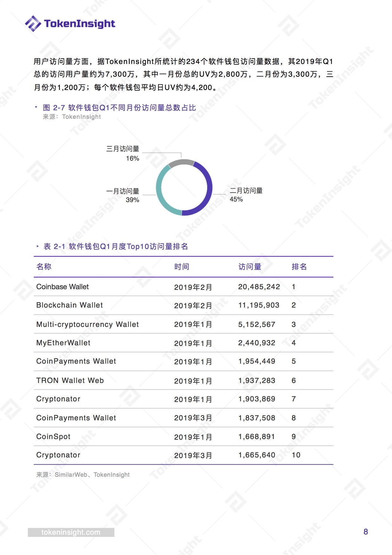Select the 'Multi-cryptocurrency Wallet' table cell
Image resolution: width=392 pixels, height=555 pixels.
point(88,324)
